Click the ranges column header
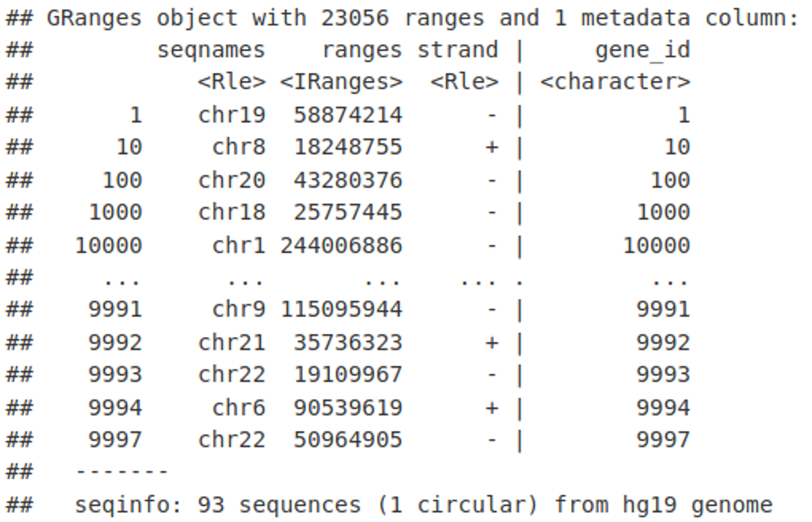The height and width of the screenshot is (522, 812). pyautogui.click(x=362, y=51)
